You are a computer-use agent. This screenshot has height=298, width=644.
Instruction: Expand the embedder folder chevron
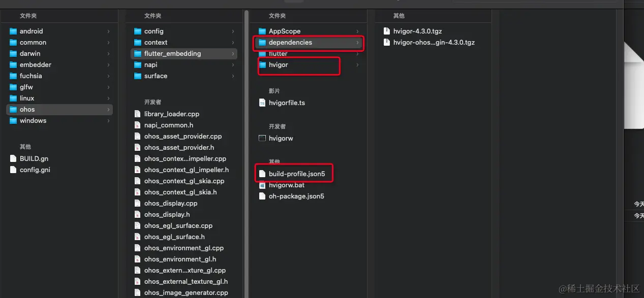pos(108,64)
